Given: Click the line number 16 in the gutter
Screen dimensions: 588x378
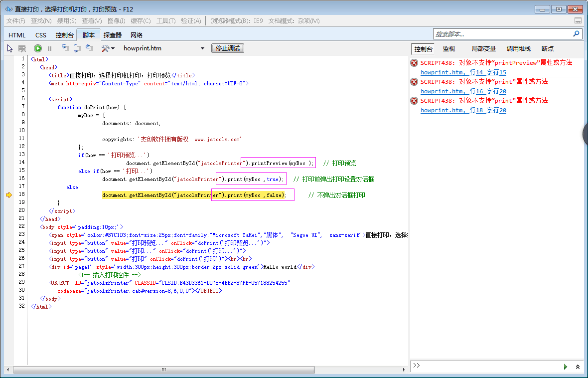Looking at the screenshot, I should tap(22, 179).
